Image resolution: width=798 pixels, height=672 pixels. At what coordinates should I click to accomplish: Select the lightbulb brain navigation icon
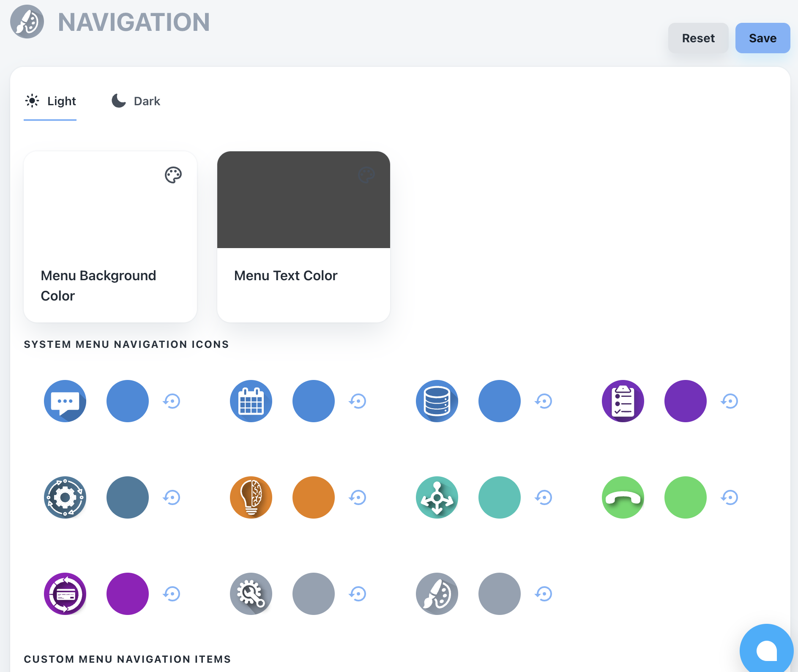tap(251, 497)
